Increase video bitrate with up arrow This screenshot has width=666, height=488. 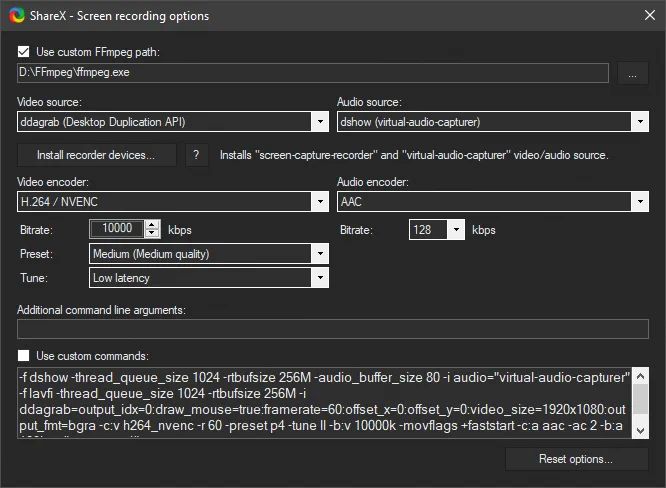point(152,225)
